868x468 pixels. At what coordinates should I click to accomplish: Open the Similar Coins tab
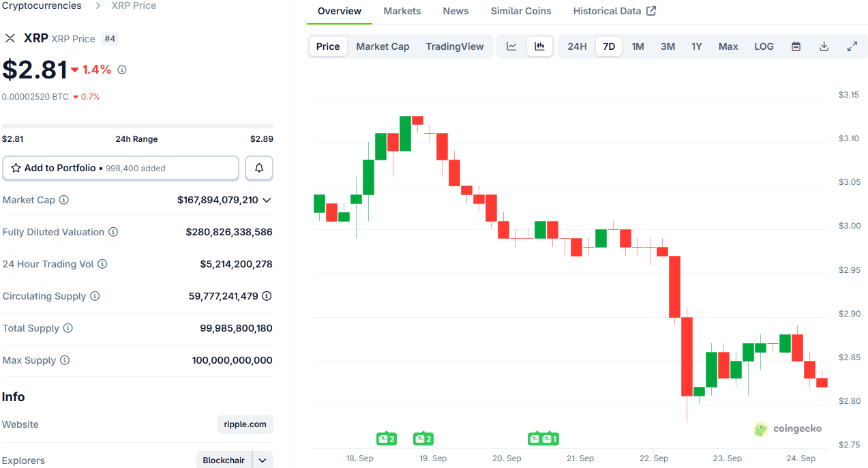(521, 11)
